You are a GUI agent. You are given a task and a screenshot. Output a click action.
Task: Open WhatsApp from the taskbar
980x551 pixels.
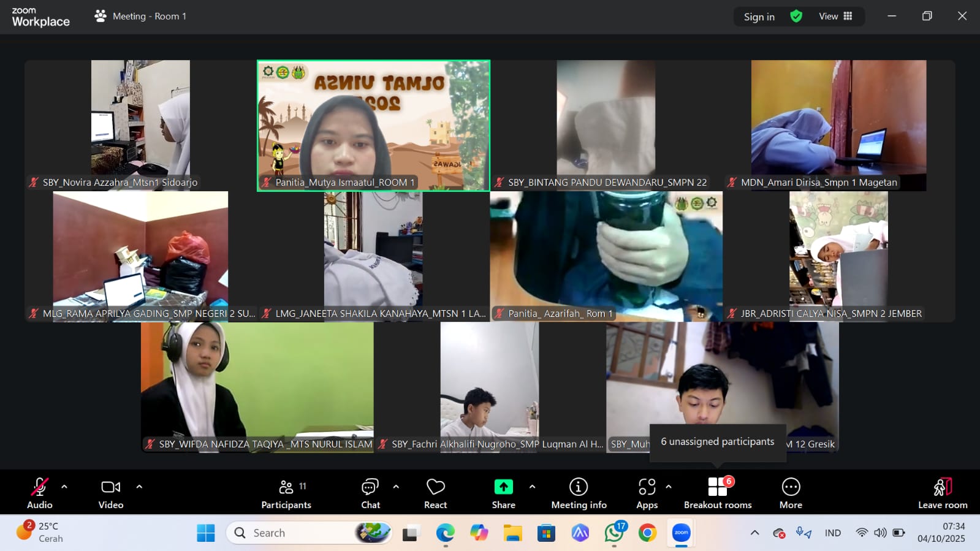(614, 533)
